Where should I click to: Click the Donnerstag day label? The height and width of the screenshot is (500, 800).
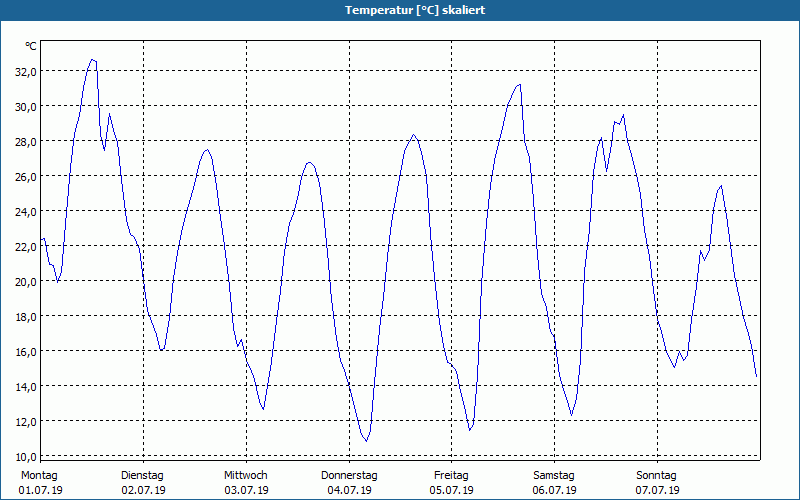349,476
